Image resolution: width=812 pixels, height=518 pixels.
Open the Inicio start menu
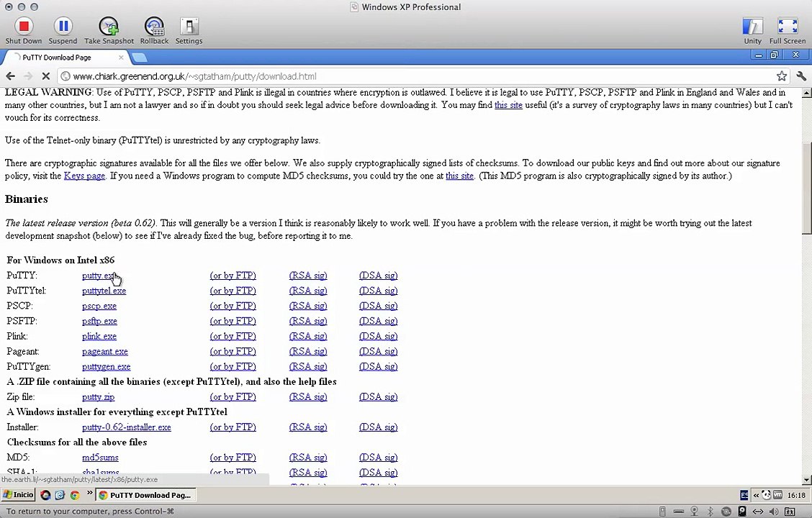(18, 495)
